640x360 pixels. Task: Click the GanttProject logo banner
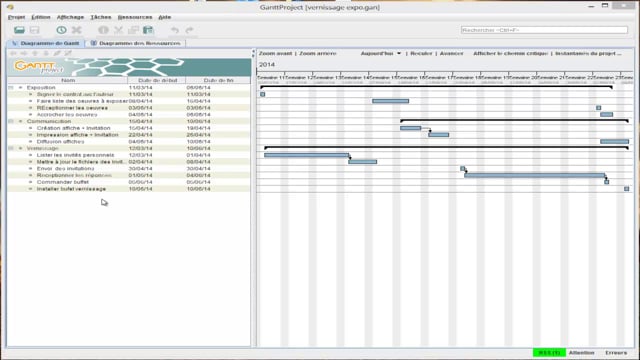click(x=129, y=67)
